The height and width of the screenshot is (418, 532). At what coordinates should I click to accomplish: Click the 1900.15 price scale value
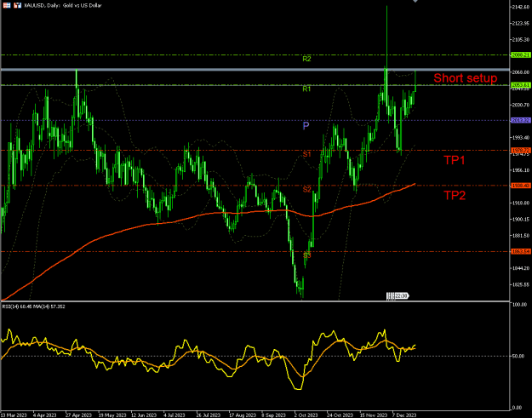coord(522,220)
